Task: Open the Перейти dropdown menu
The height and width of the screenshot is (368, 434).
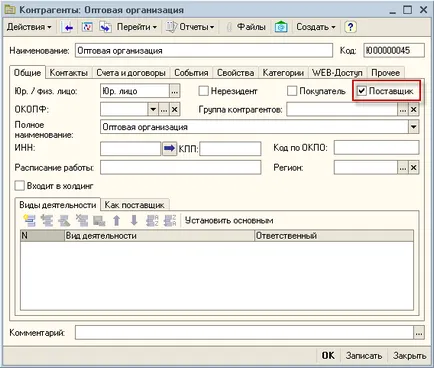Action: pos(136,27)
